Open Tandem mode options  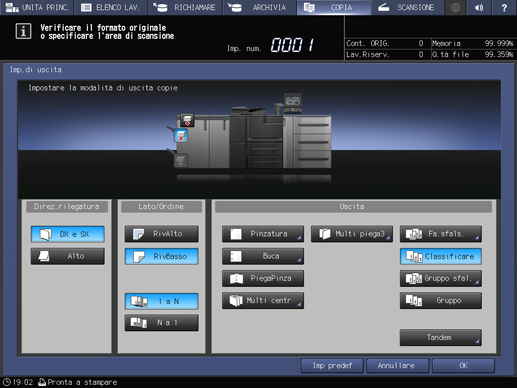point(441,337)
